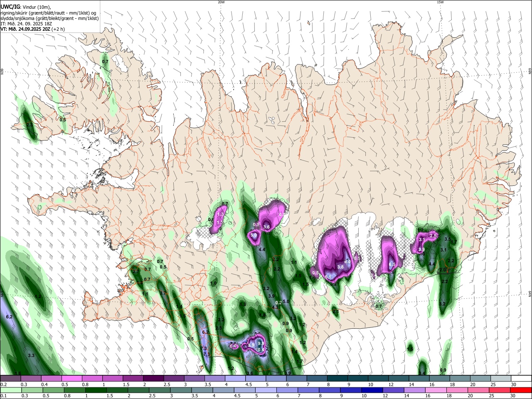Click the 6.1 snowfall value label

coord(328,277)
